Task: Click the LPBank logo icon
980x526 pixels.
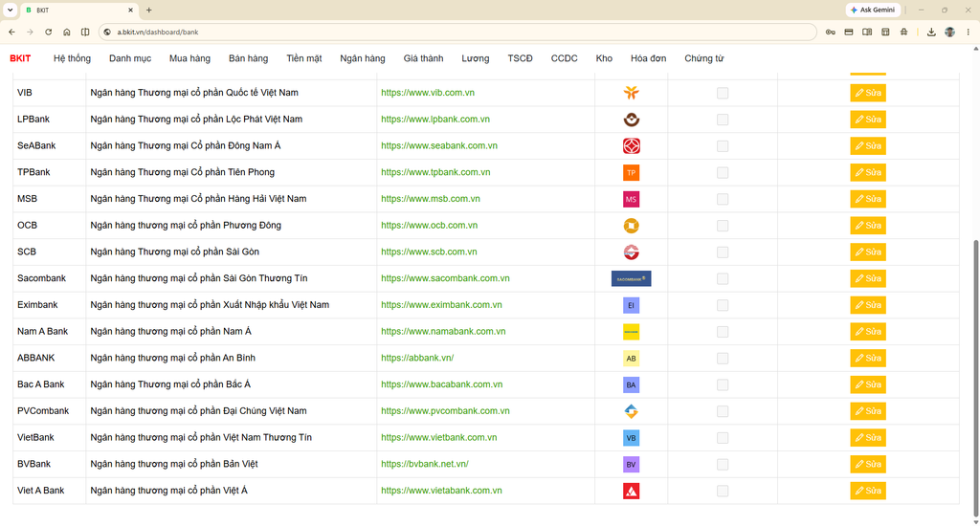Action: point(632,120)
